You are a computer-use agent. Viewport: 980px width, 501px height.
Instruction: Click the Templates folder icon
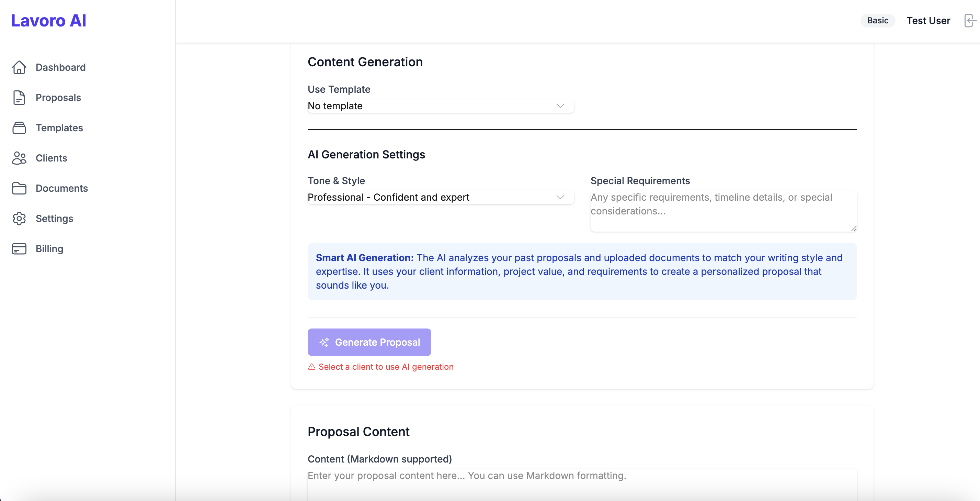tap(20, 127)
